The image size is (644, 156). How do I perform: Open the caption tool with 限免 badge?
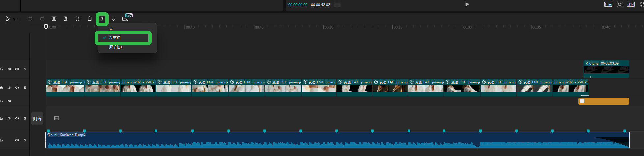(x=125, y=19)
